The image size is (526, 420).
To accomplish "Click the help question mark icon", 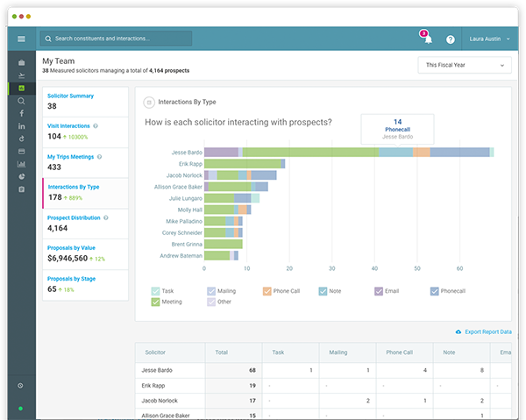I will pos(451,39).
